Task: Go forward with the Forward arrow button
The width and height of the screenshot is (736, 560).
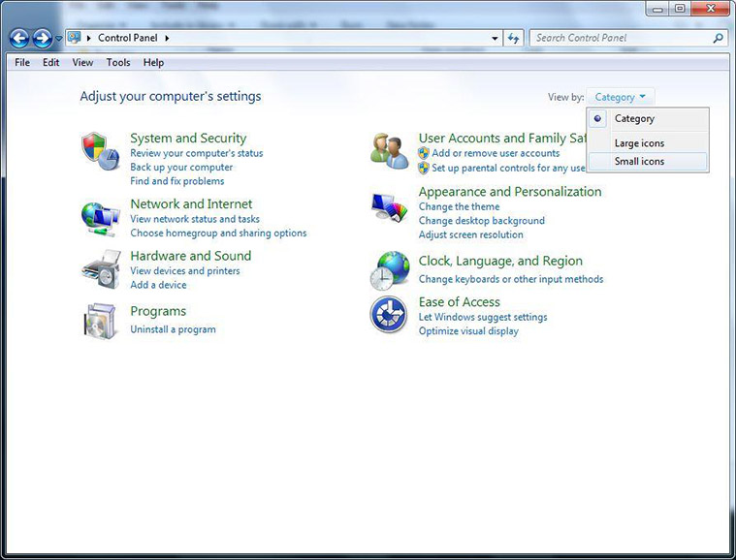Action: (x=43, y=39)
